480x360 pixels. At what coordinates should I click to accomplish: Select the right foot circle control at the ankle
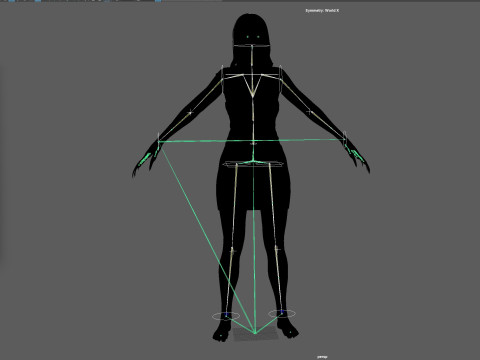[x=282, y=313]
